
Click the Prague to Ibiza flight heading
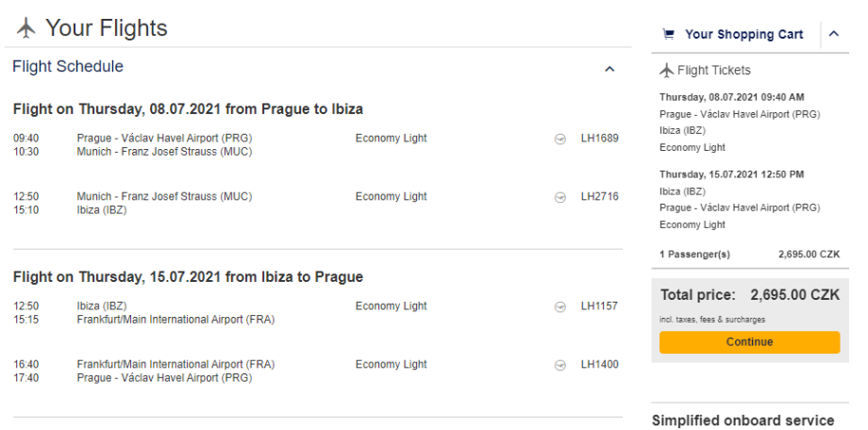pos(188,109)
